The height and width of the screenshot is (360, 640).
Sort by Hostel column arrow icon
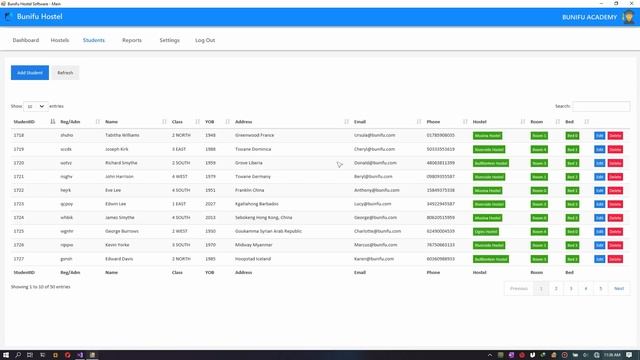coord(522,122)
